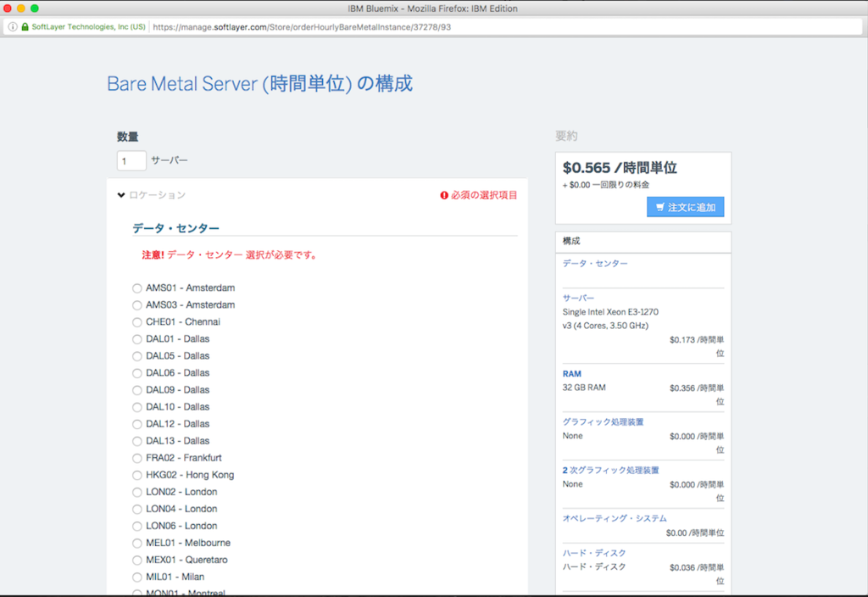Click the 数量 quantity label
Image resolution: width=868 pixels, height=597 pixels.
coord(127,137)
